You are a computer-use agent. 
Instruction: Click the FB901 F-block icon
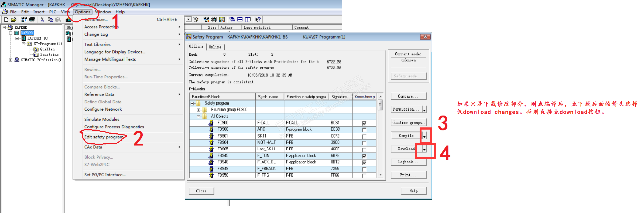(211, 136)
